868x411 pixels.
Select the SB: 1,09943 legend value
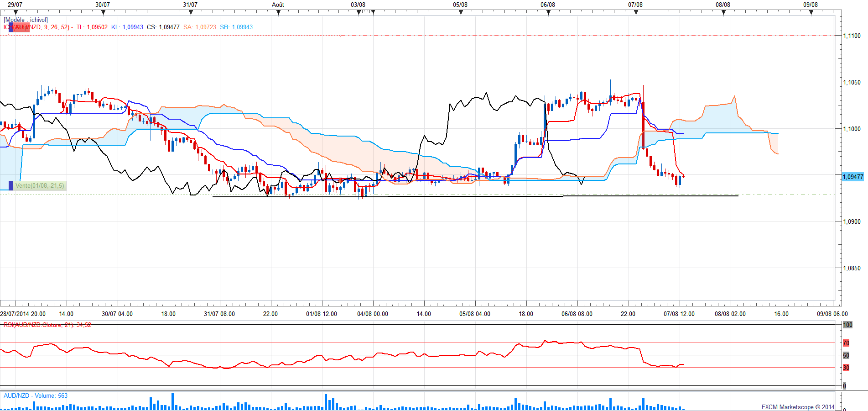point(236,27)
